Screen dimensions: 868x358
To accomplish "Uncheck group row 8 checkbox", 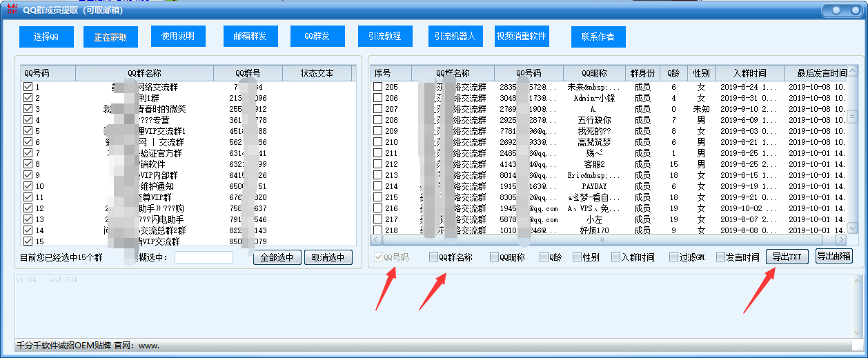I will (28, 164).
